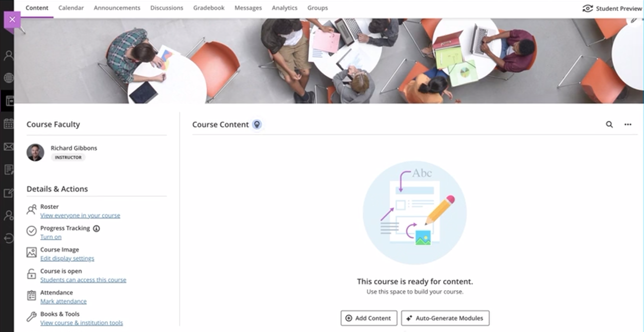Click the Attendance clipboard icon

pyautogui.click(x=31, y=296)
